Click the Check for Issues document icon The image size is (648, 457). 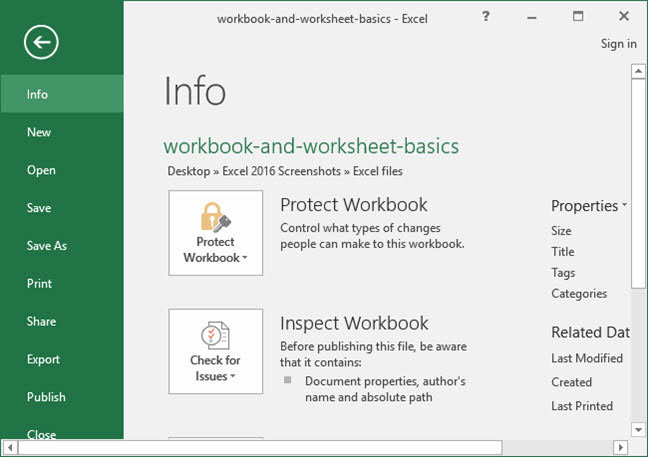215,336
